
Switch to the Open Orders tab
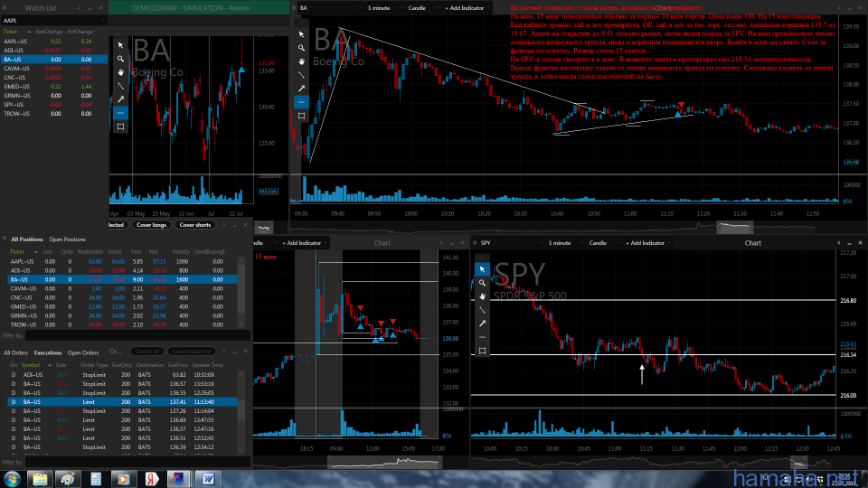pos(83,353)
